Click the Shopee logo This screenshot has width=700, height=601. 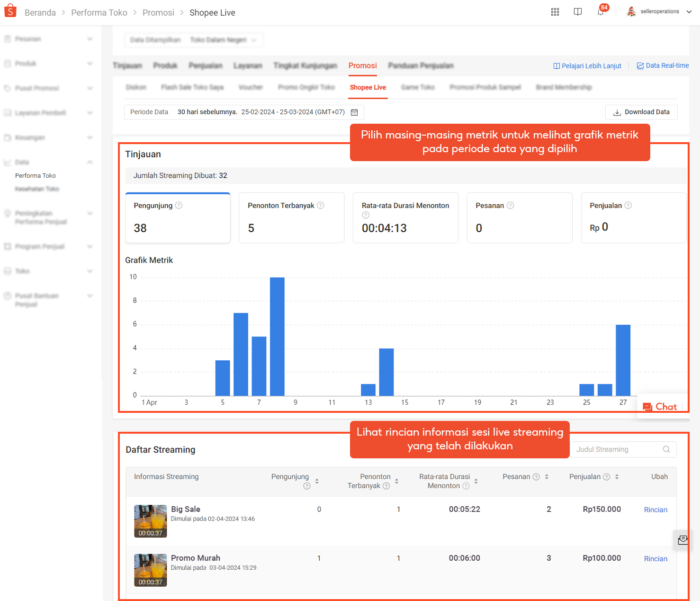pyautogui.click(x=10, y=11)
